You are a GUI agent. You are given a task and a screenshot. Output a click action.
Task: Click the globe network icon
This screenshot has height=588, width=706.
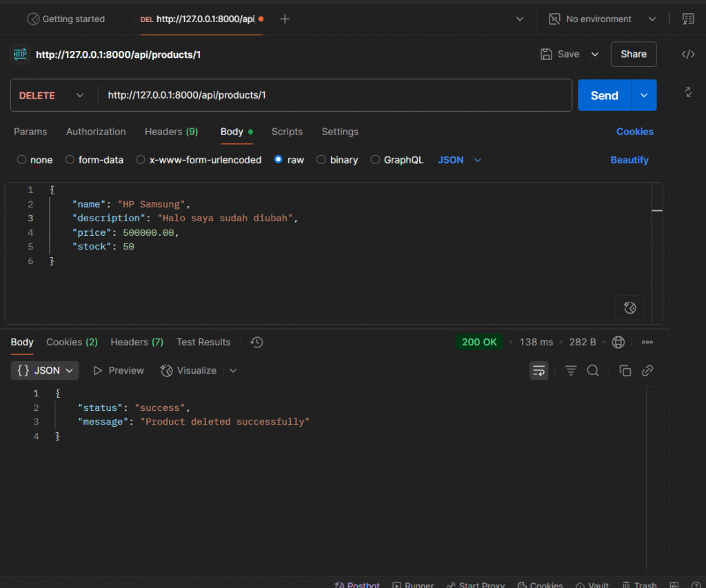[x=618, y=342]
